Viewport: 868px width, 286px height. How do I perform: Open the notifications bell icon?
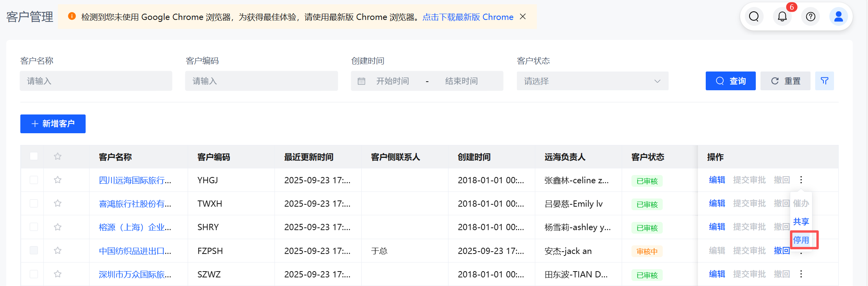[782, 16]
